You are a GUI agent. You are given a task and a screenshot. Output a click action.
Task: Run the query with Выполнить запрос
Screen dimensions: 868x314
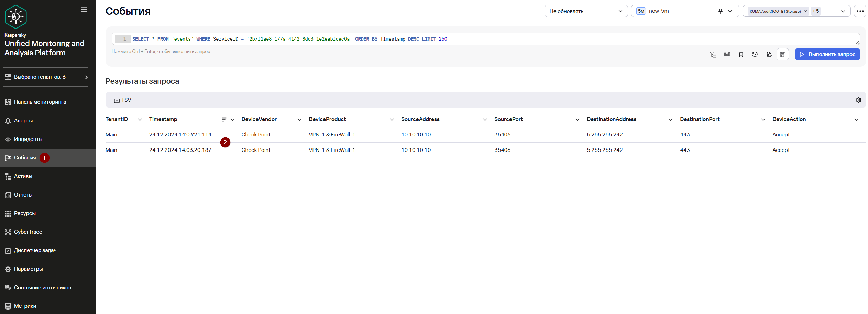coord(827,54)
